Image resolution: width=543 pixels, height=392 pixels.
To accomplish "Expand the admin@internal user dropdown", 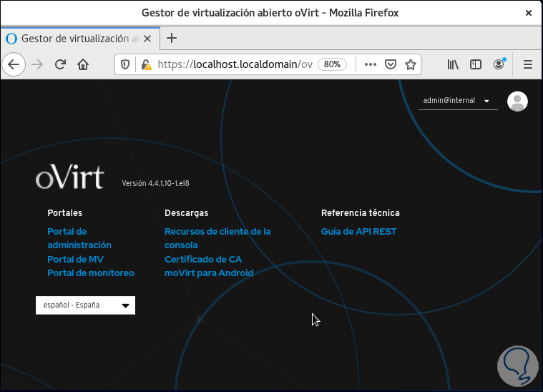I will click(x=458, y=101).
